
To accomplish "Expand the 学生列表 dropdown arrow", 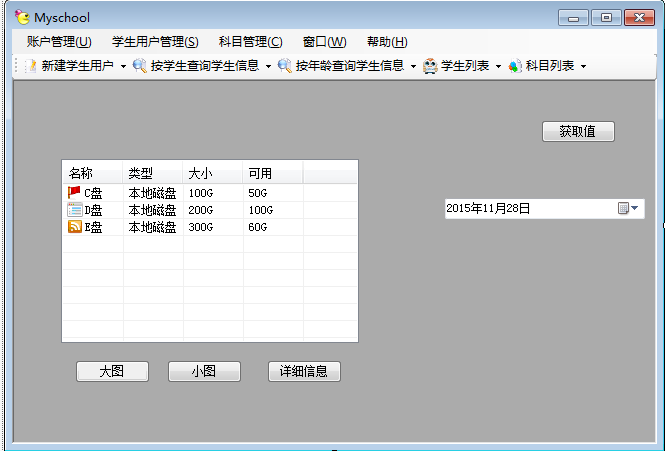I will tap(498, 66).
